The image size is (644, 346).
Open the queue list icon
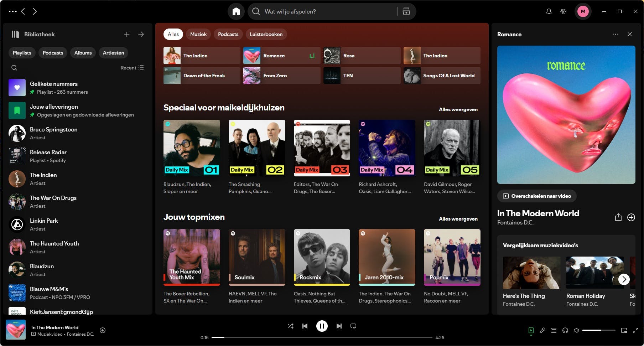(x=554, y=330)
